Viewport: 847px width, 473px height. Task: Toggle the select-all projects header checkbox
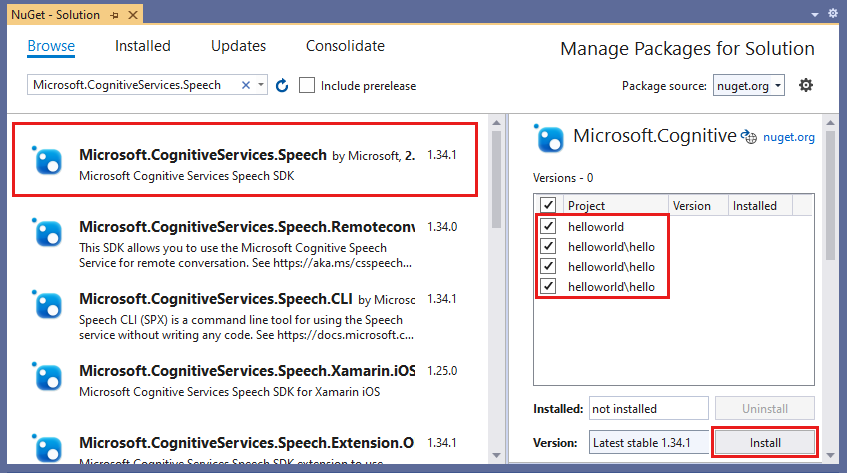tap(548, 206)
